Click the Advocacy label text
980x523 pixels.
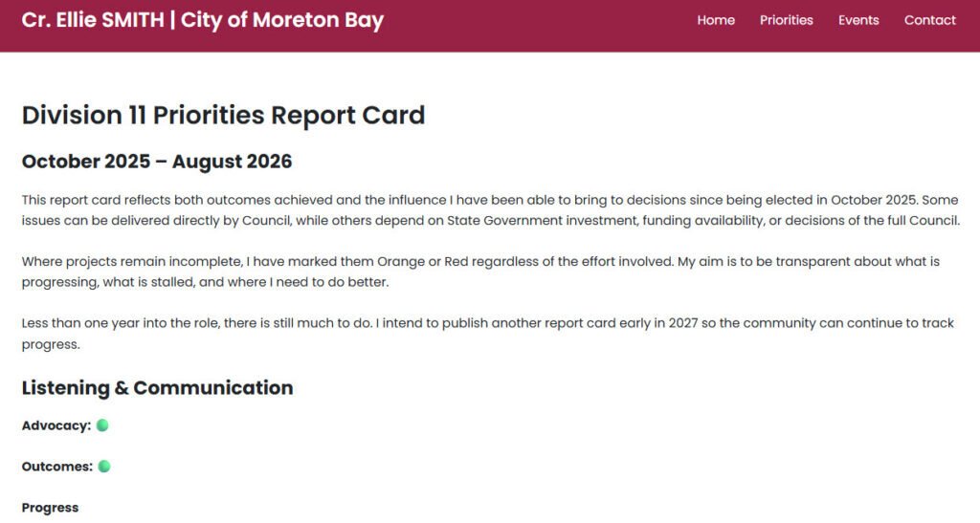pos(56,425)
